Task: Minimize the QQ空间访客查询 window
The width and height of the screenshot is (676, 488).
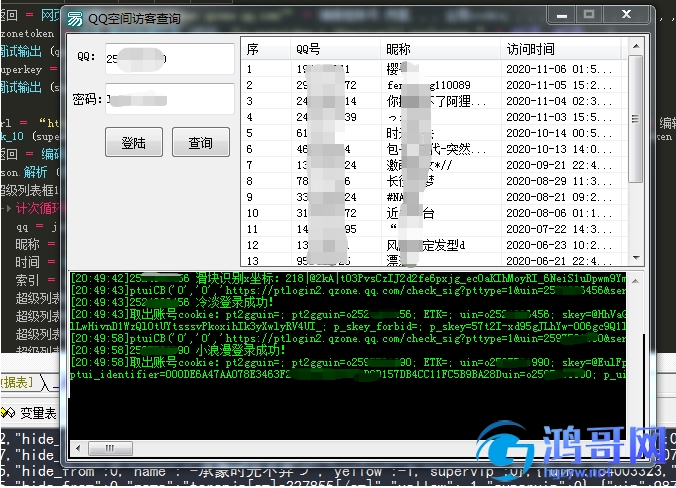Action: tap(561, 16)
